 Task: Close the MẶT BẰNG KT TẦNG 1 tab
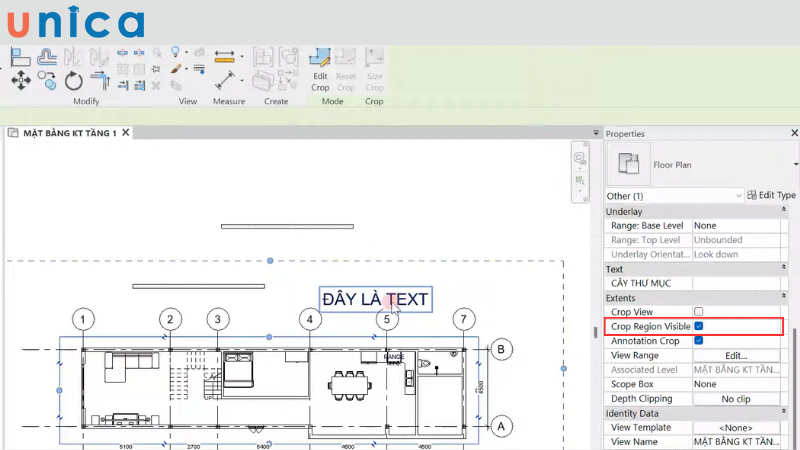(125, 133)
